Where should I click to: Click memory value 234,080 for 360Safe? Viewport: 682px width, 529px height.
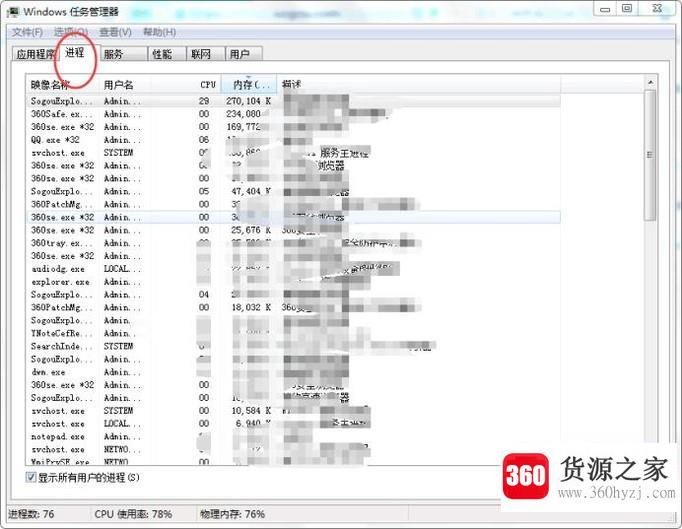pos(243,114)
